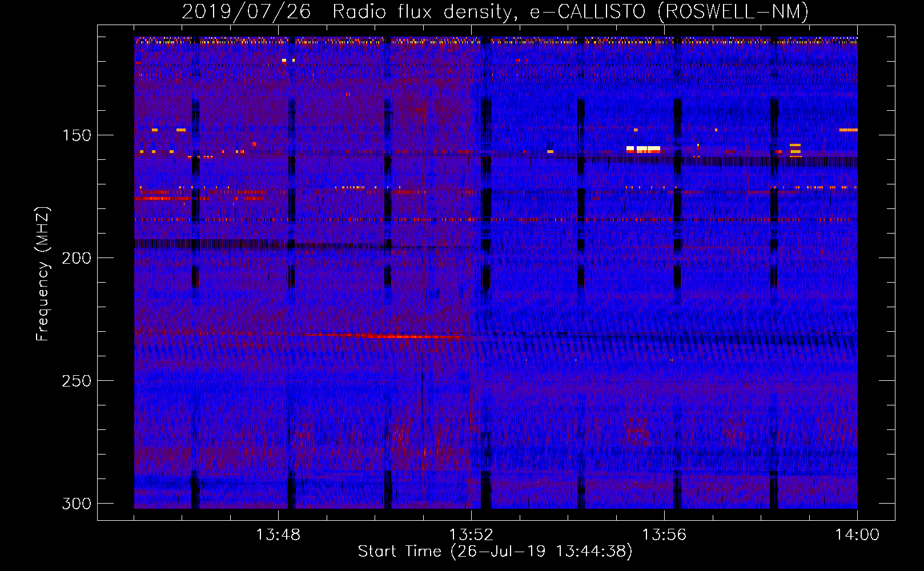The width and height of the screenshot is (924, 571).
Task: Click the 'Frequency (MHZ)' axis label
Action: pyautogui.click(x=43, y=274)
